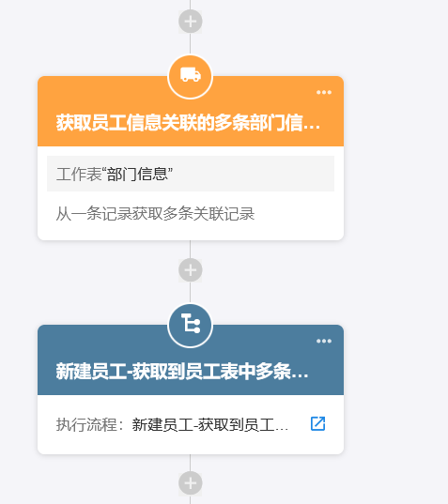This screenshot has height=504, width=448.
Task: Click the description 从一条记录获取多条关联记录
Action: click(x=155, y=214)
